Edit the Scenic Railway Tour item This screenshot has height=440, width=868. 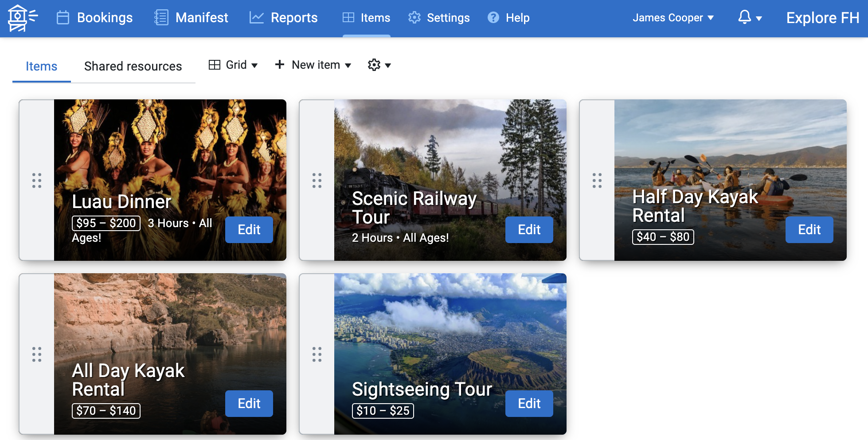pos(529,230)
